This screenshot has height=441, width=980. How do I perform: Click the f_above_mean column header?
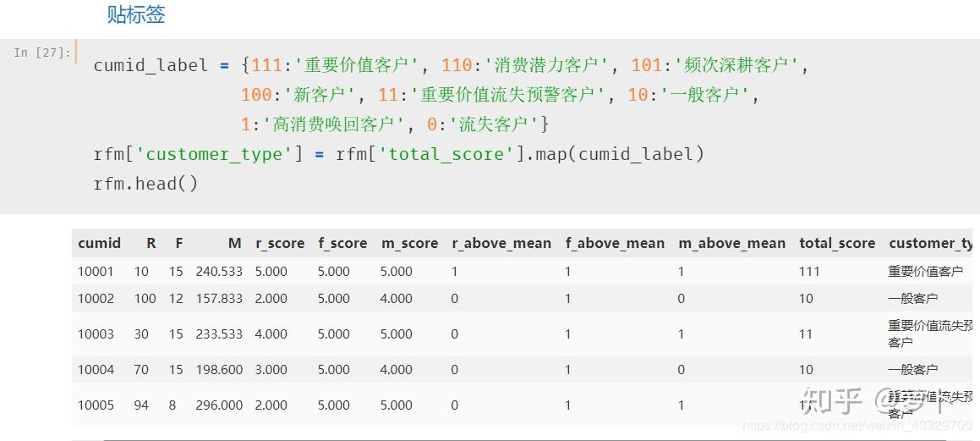tap(615, 243)
